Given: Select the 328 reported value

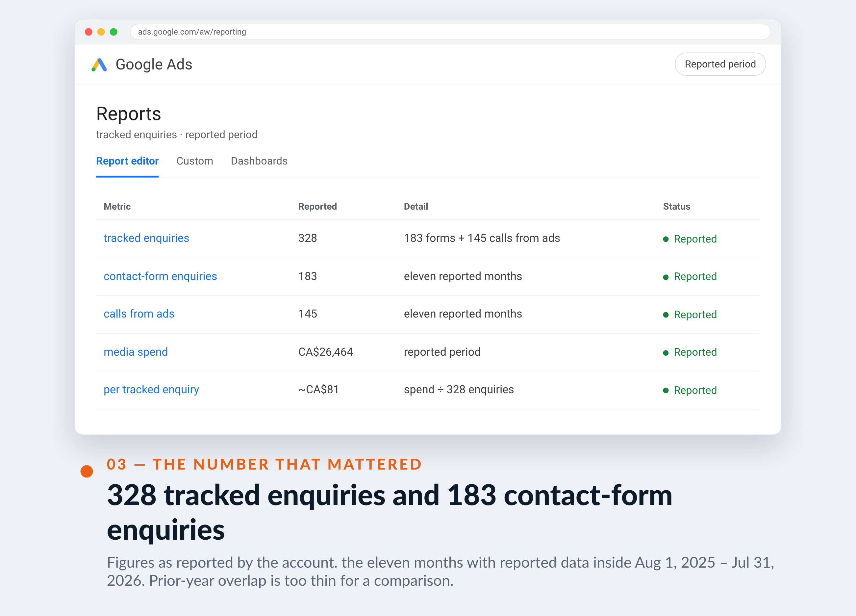Looking at the screenshot, I should (308, 238).
